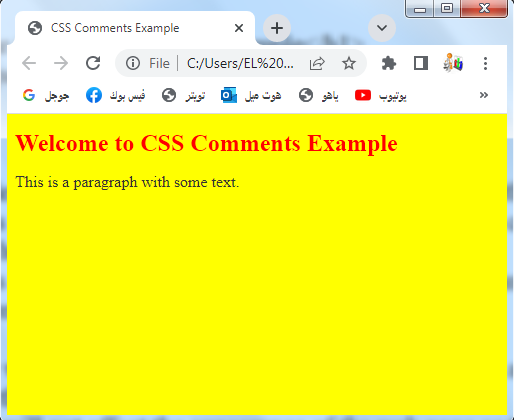Show hidden bookmarks with the double chevron

pyautogui.click(x=484, y=95)
